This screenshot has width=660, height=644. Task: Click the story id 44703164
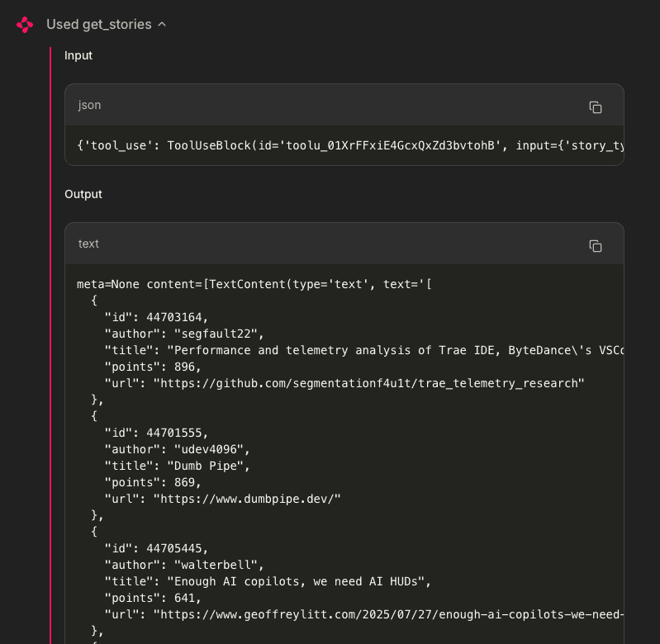pyautogui.click(x=173, y=317)
